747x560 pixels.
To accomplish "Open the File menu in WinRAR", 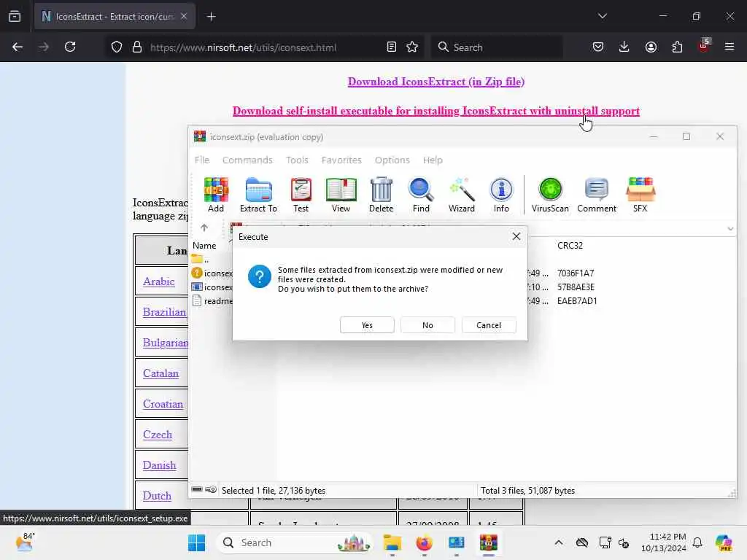I will (202, 160).
